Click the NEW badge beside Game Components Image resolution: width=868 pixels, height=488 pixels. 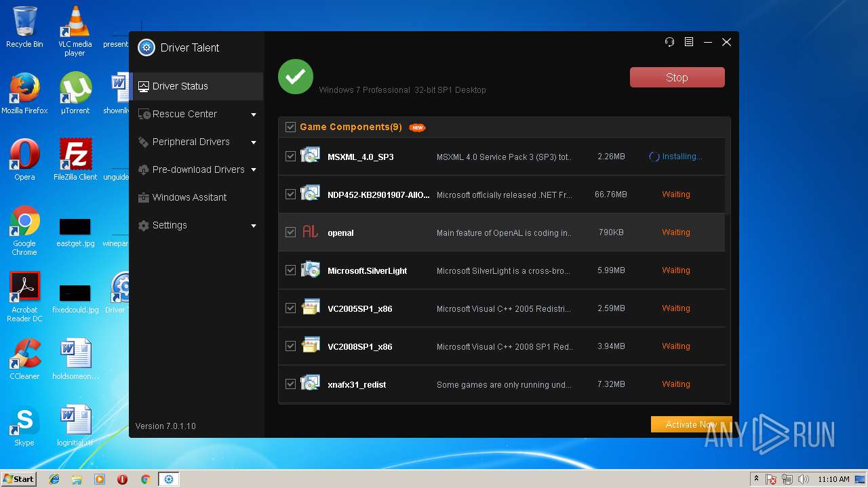(x=417, y=127)
